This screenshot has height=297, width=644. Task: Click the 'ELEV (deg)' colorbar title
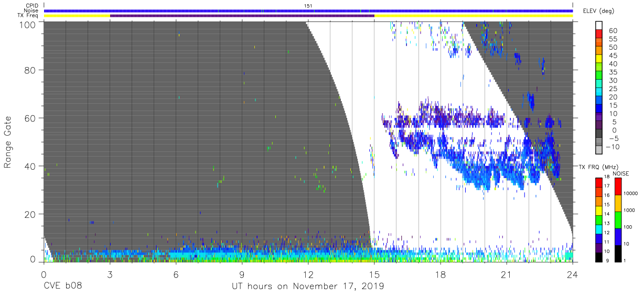(598, 11)
